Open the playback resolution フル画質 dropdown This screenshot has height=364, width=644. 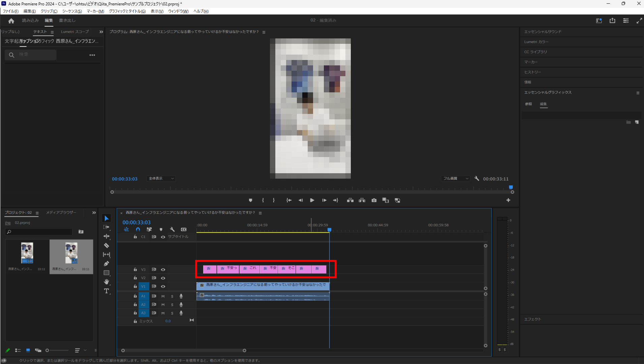coord(456,179)
